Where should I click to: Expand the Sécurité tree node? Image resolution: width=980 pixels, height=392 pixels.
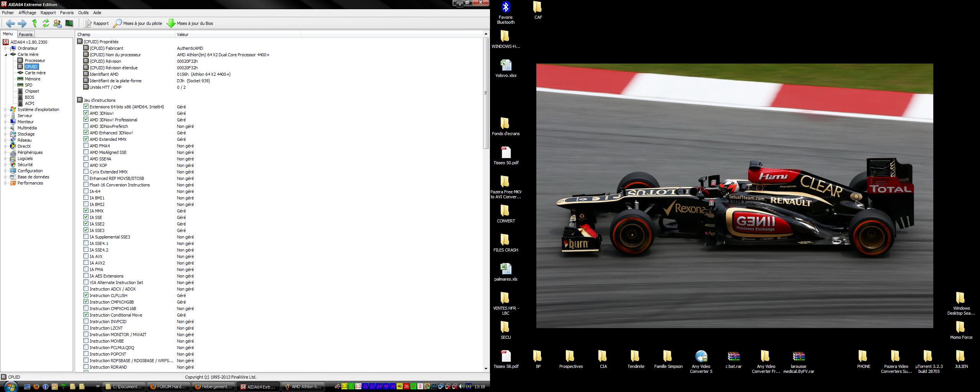[x=6, y=165]
